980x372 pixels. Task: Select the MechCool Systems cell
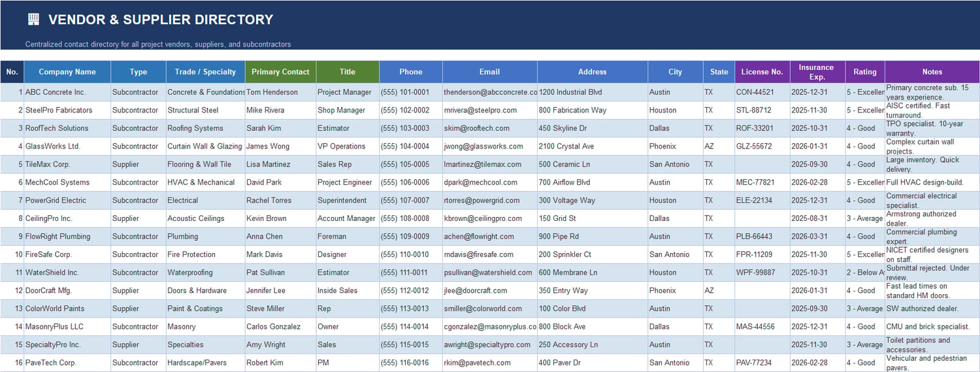67,182
